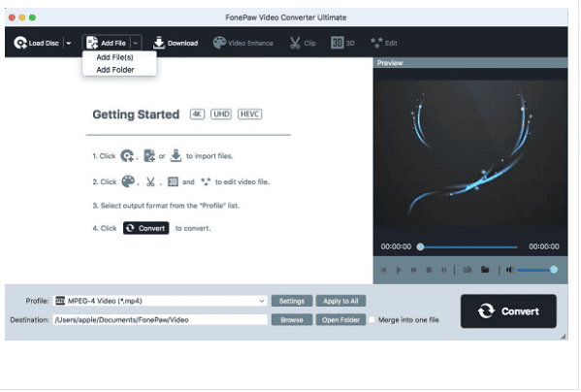Click the Add File toolbar button
Viewport: 581px width, 392px height.
(107, 43)
